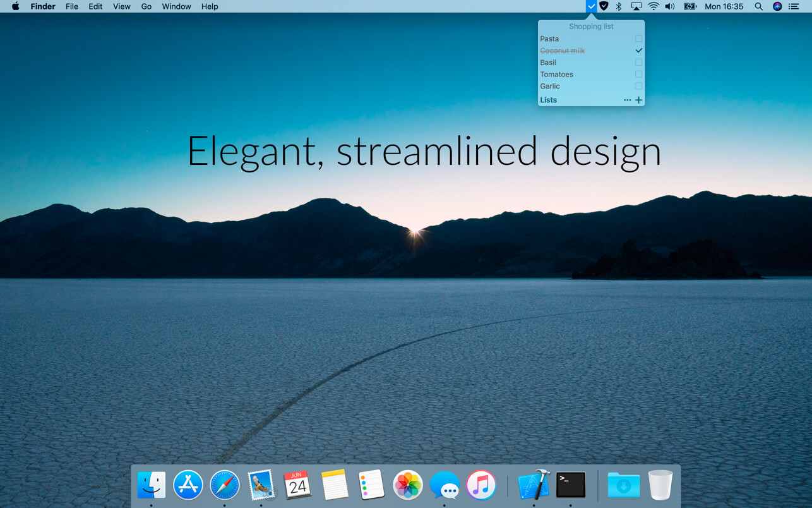812x508 pixels.
Task: Open the Help menu
Action: (x=210, y=6)
